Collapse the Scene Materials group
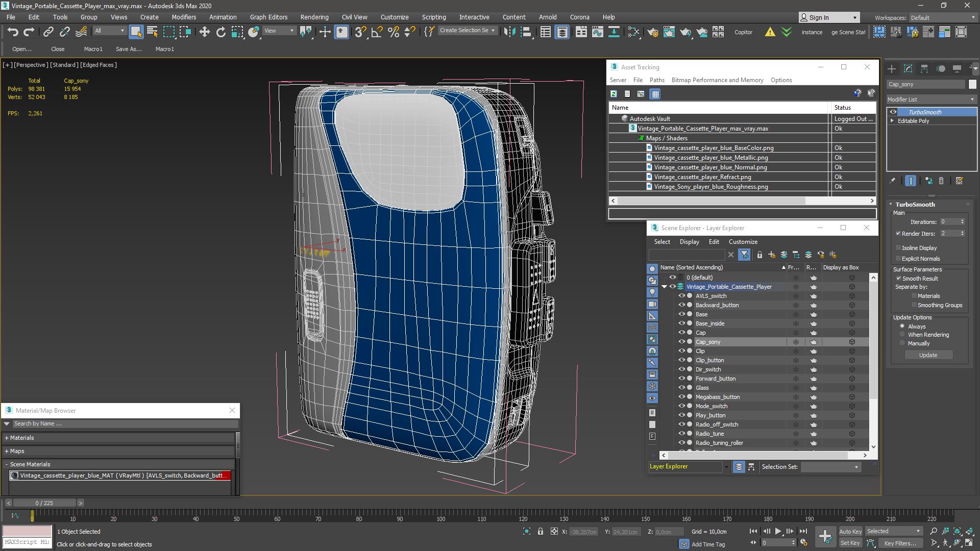This screenshot has height=551, width=980. [x=7, y=464]
